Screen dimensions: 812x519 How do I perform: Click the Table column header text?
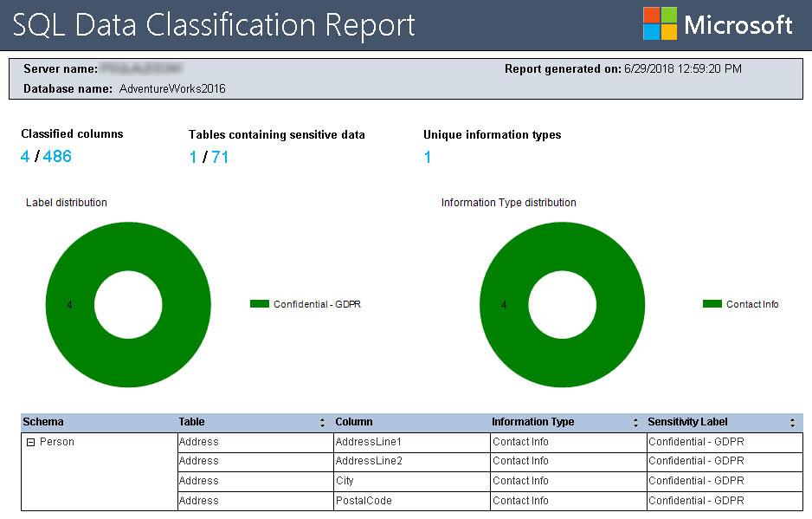pos(191,422)
